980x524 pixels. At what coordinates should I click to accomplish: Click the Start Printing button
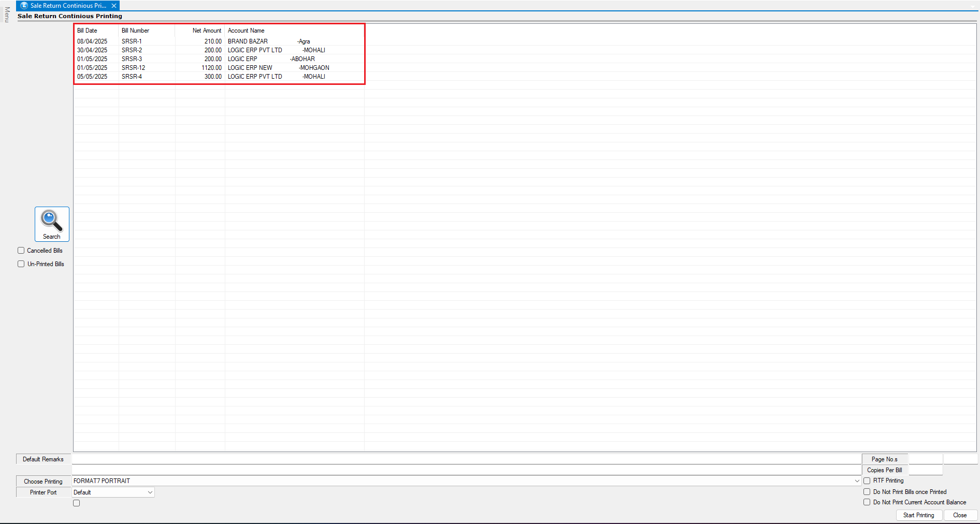tap(918, 515)
